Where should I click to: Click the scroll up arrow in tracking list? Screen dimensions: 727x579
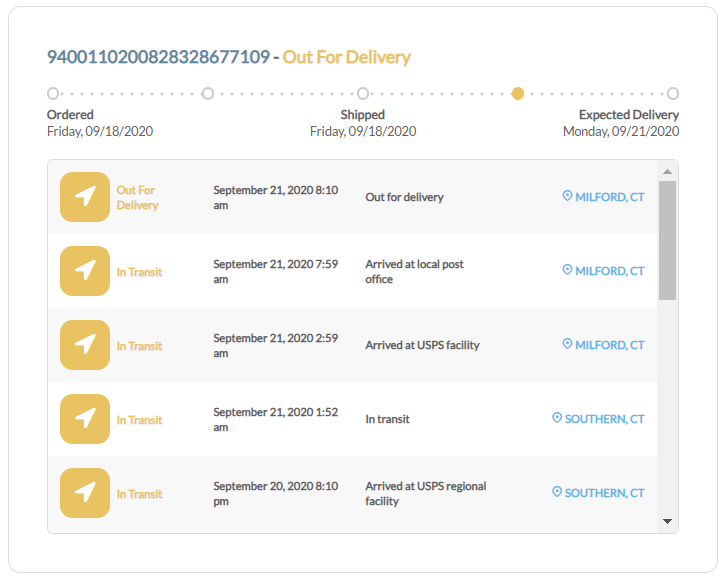667,172
